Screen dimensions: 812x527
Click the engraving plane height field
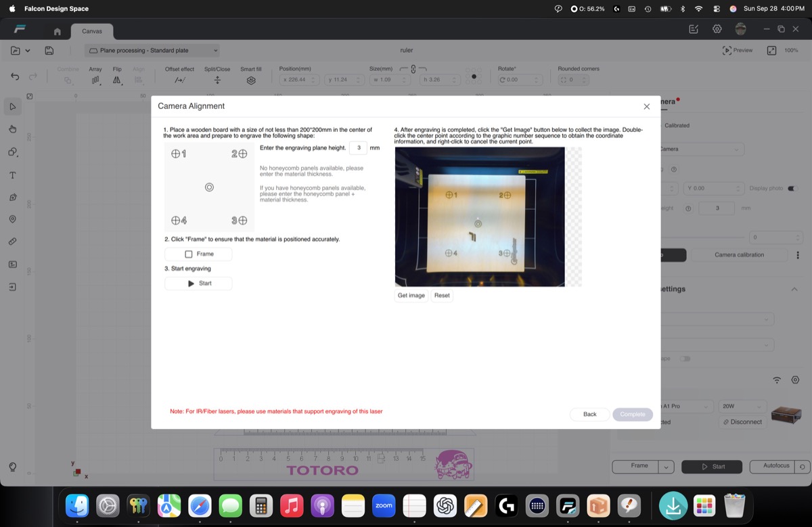coord(358,148)
